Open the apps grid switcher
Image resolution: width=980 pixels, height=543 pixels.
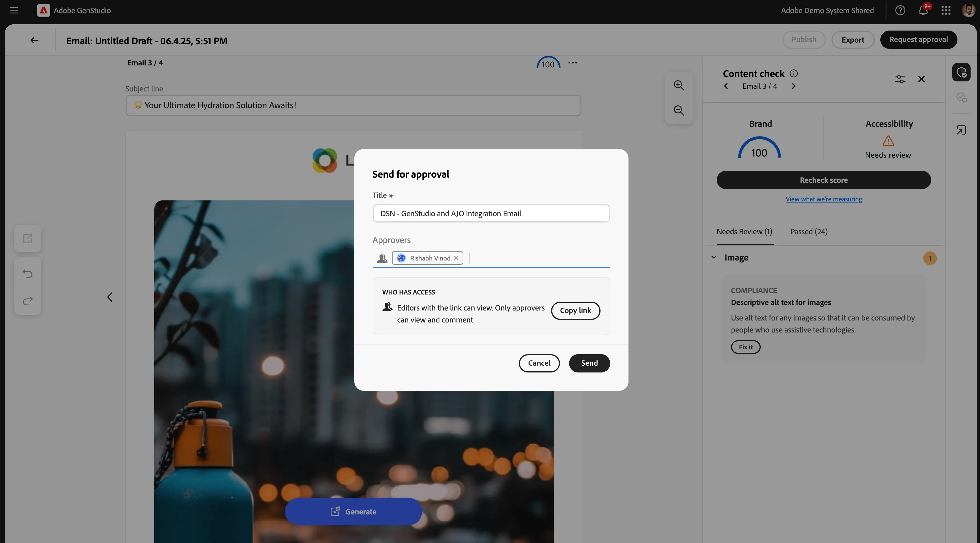point(946,10)
